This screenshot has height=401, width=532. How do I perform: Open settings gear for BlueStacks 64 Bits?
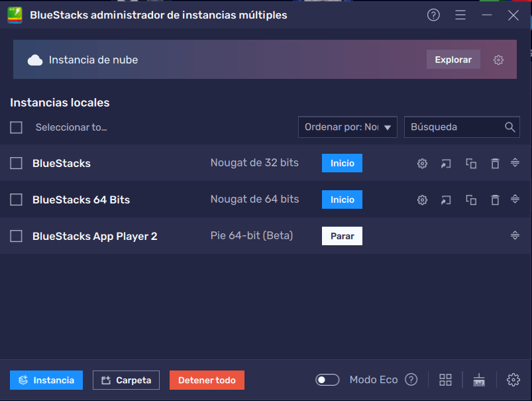[422, 200]
